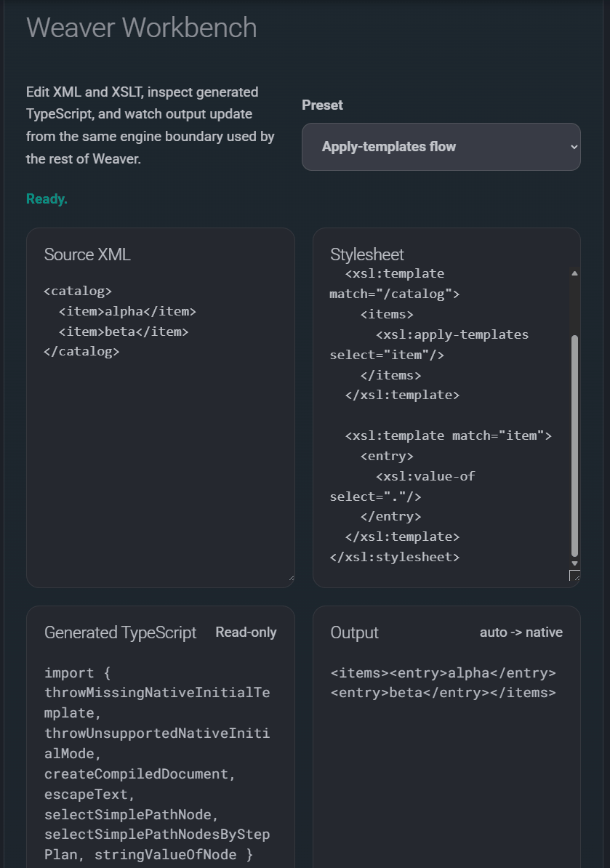The width and height of the screenshot is (610, 868).
Task: Click the Preset label
Action: point(322,105)
